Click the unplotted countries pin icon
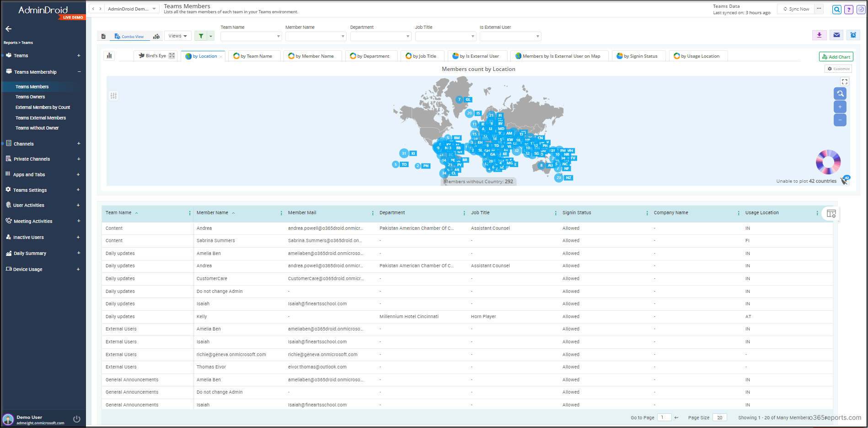 pos(845,180)
